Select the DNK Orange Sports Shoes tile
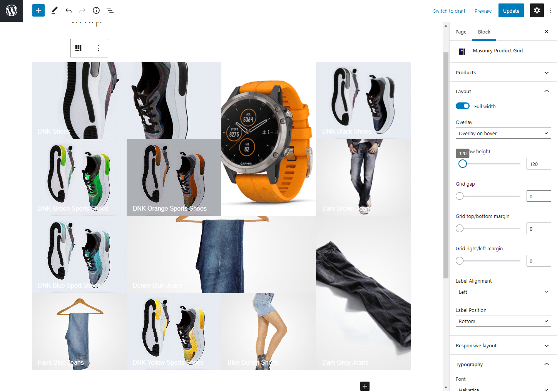The height and width of the screenshot is (392, 557). 174,178
